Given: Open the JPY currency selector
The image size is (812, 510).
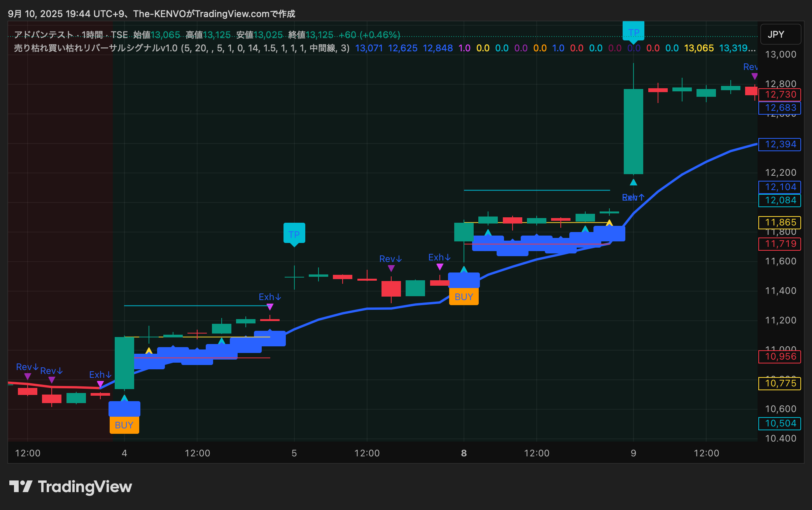Looking at the screenshot, I should coord(780,34).
